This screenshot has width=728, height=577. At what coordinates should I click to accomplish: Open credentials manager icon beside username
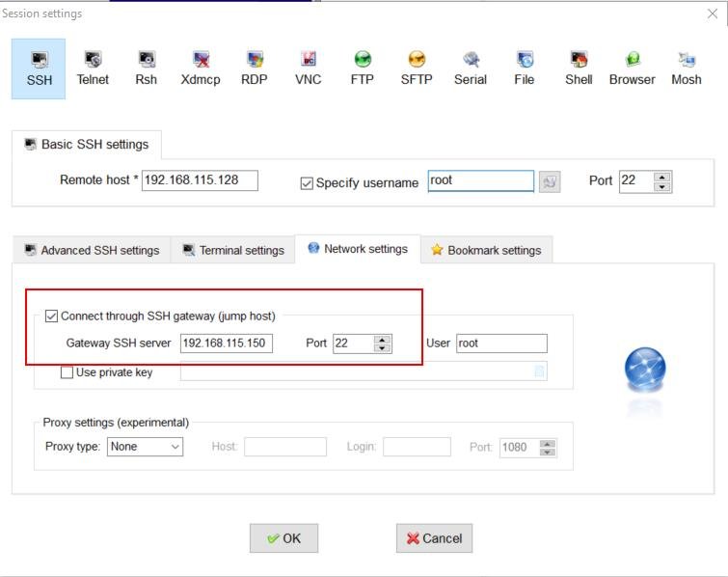click(x=550, y=181)
